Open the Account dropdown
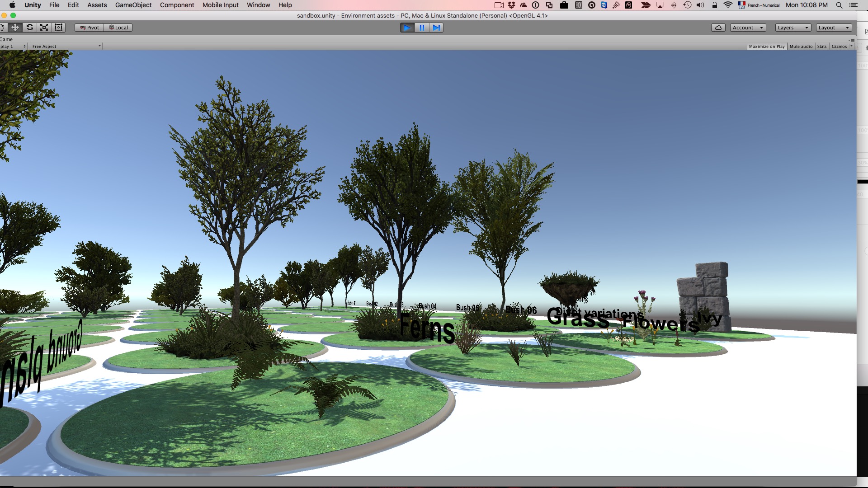This screenshot has width=868, height=488. [x=748, y=28]
